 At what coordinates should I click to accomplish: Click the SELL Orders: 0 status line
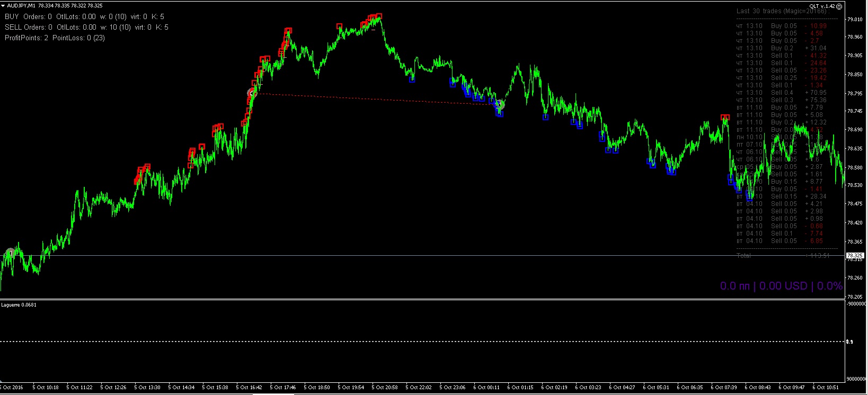86,27
